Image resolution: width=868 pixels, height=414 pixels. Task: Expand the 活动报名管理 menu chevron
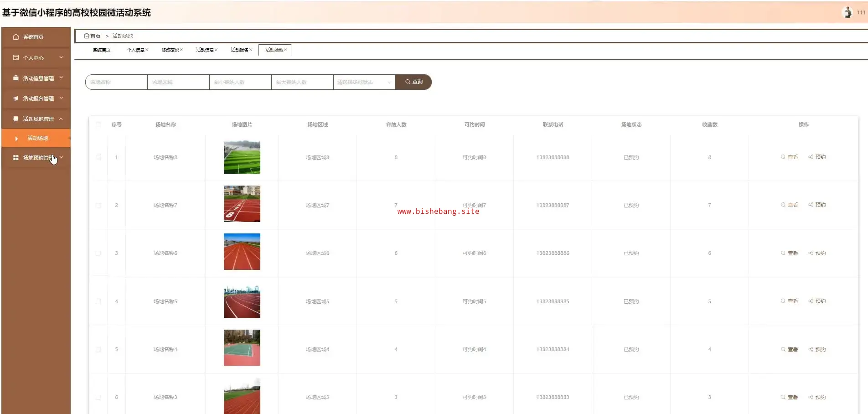[61, 98]
